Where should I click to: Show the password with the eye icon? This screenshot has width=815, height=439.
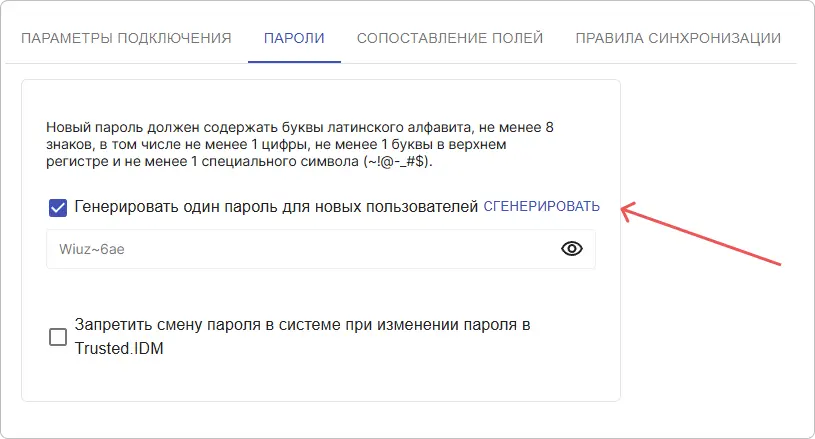pos(571,250)
